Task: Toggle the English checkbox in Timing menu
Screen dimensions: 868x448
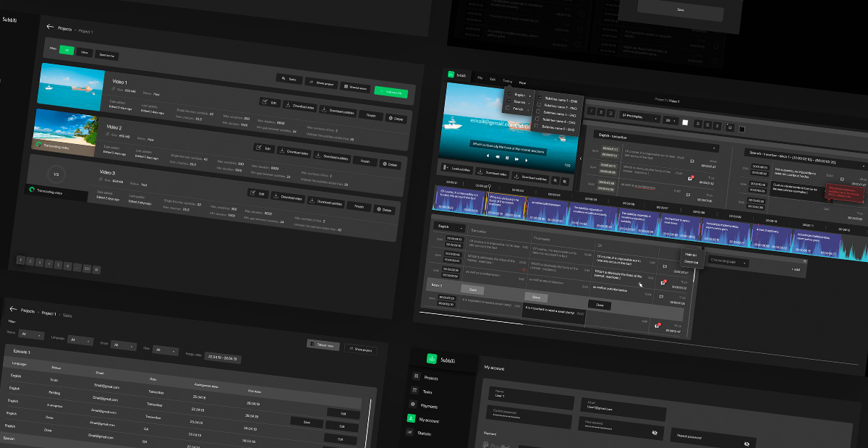Action: (x=509, y=93)
